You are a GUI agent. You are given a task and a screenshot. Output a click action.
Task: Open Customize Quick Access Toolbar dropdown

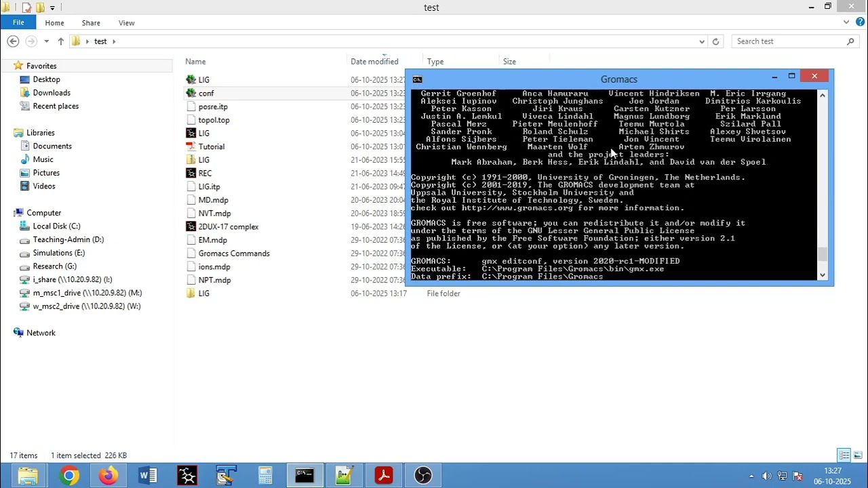click(x=52, y=8)
